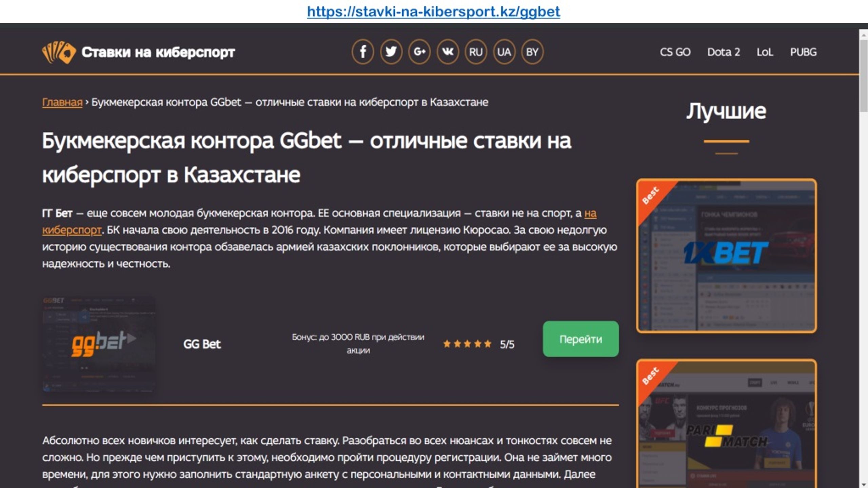Click the page scrollbar thumb
The image size is (868, 488).
tap(864, 76)
